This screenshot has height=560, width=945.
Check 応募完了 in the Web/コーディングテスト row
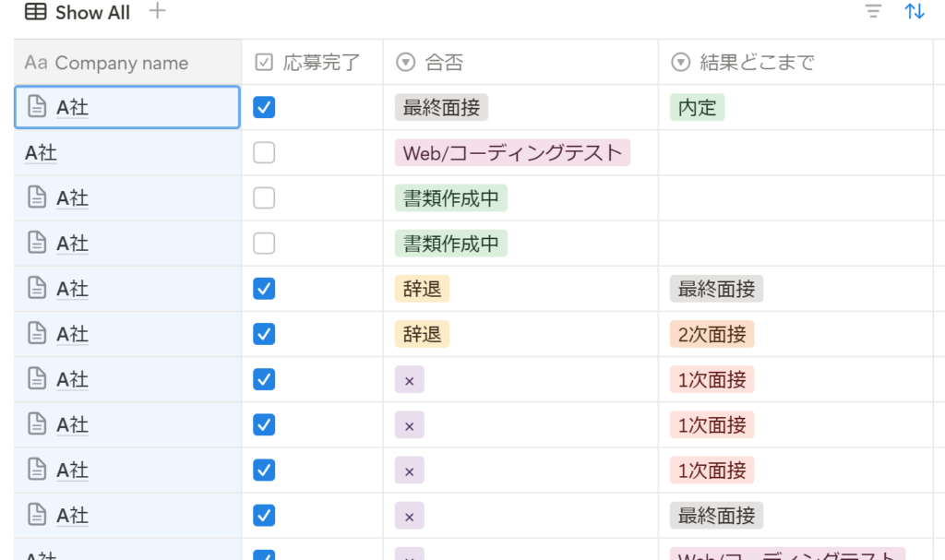click(x=264, y=152)
